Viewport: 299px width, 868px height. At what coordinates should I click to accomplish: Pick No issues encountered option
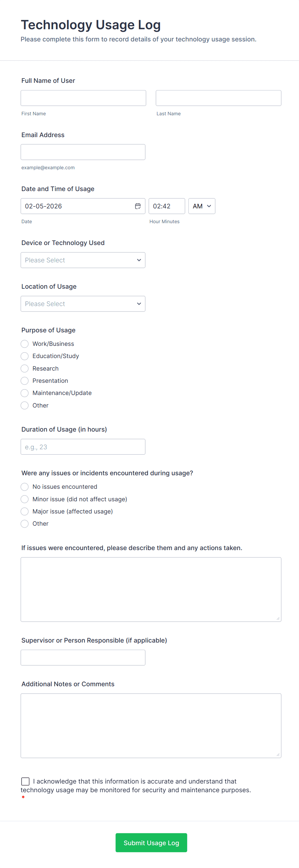click(x=25, y=487)
